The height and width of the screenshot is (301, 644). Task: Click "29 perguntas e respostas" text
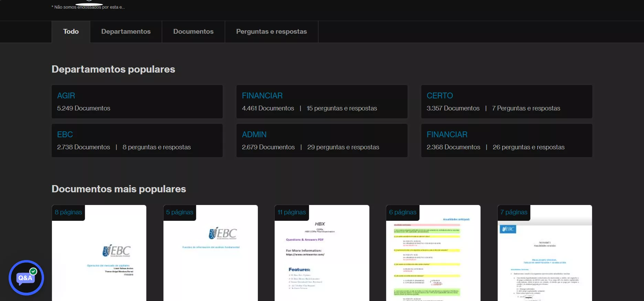pos(343,147)
